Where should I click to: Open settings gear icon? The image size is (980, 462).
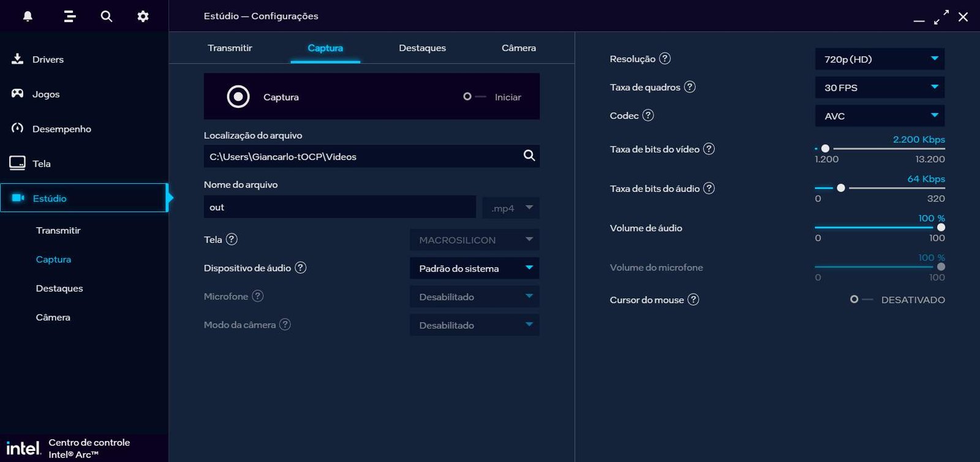143,17
